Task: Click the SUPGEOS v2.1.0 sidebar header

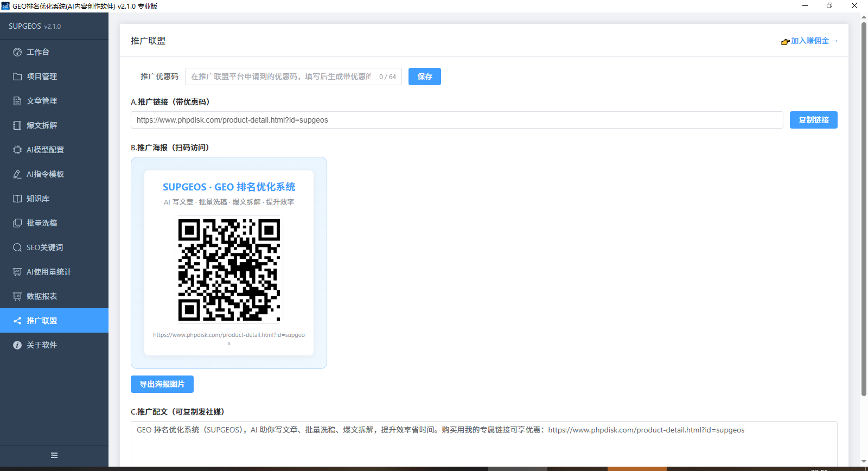Action: click(x=35, y=26)
